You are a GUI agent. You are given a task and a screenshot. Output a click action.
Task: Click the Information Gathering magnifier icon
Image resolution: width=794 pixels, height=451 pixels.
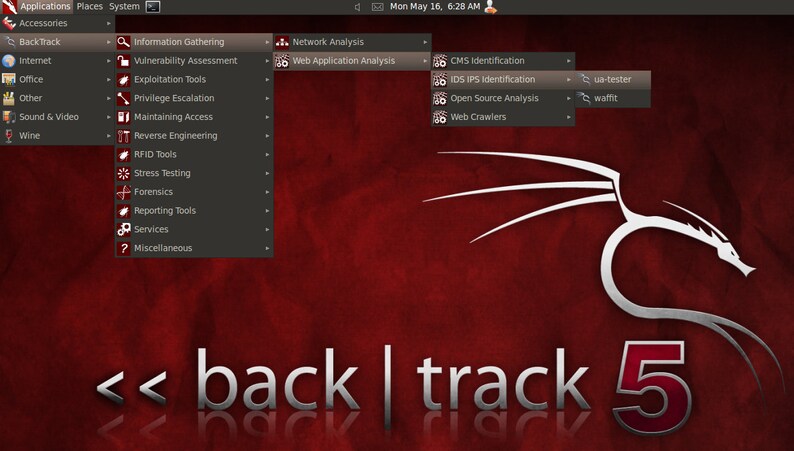(x=124, y=42)
